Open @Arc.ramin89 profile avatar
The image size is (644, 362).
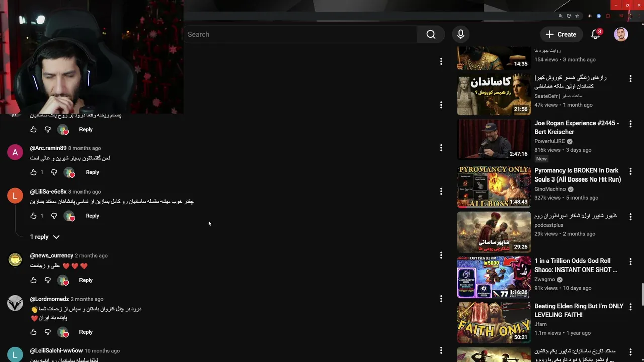point(15,152)
